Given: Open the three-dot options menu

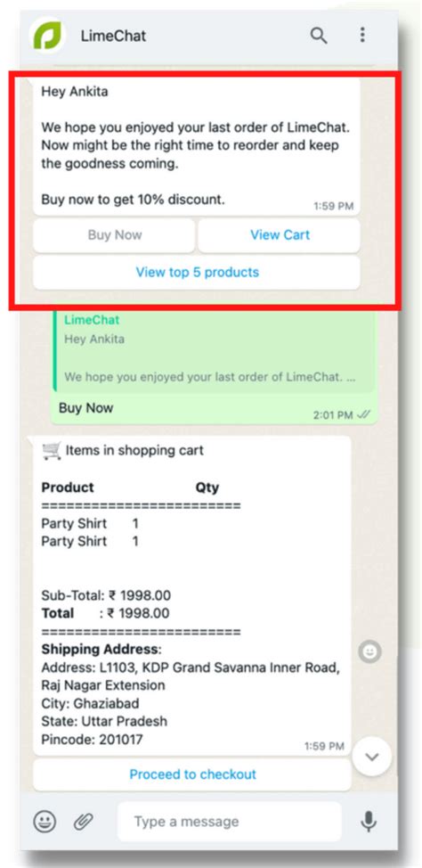Looking at the screenshot, I should pos(362,35).
